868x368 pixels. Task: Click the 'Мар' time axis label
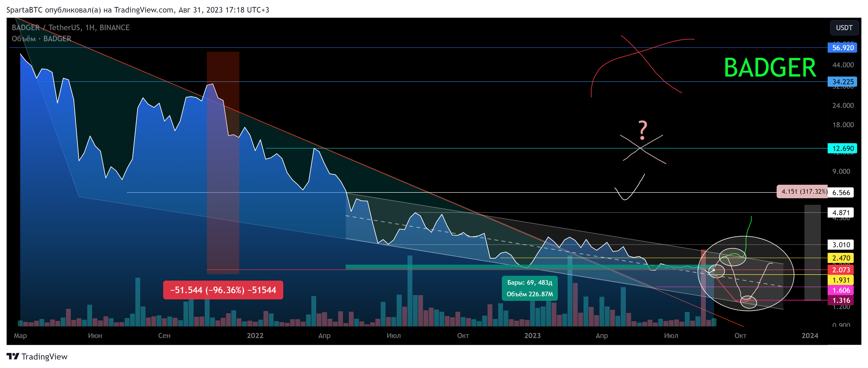tap(20, 336)
